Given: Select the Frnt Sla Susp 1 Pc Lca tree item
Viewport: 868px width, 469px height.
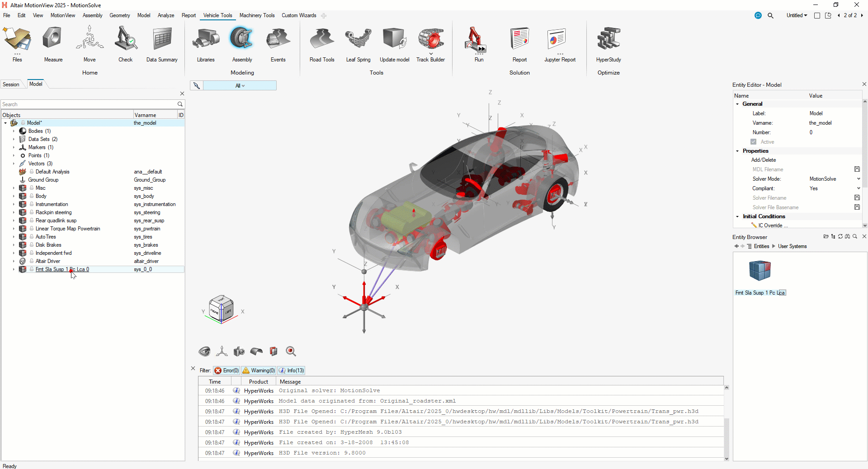Looking at the screenshot, I should click(62, 269).
